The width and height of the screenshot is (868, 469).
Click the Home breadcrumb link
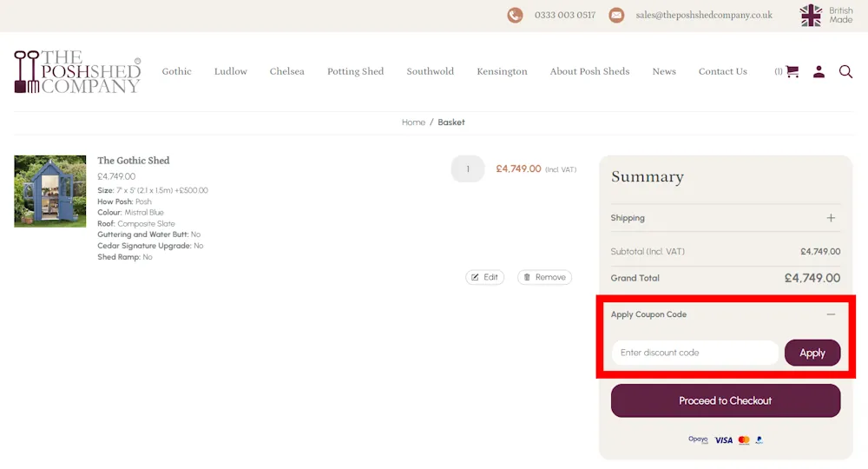tap(413, 122)
